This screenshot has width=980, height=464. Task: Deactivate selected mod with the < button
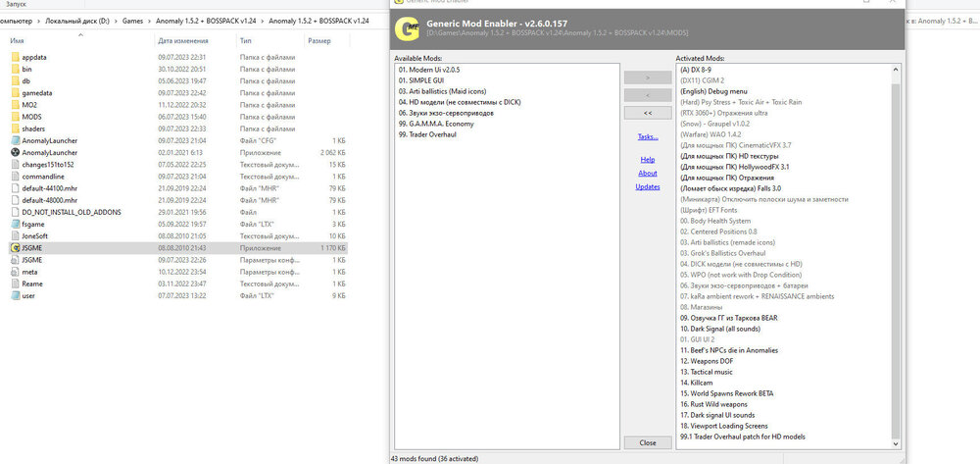point(648,95)
